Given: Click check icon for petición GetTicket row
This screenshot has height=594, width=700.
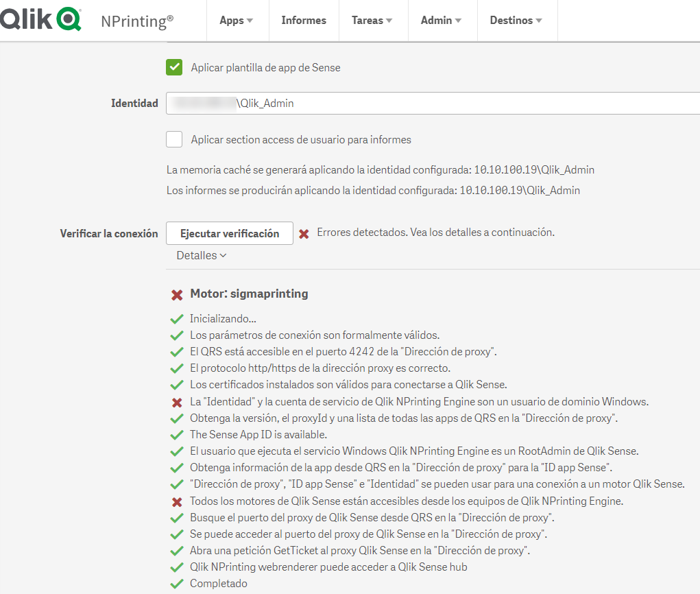Looking at the screenshot, I should [177, 551].
